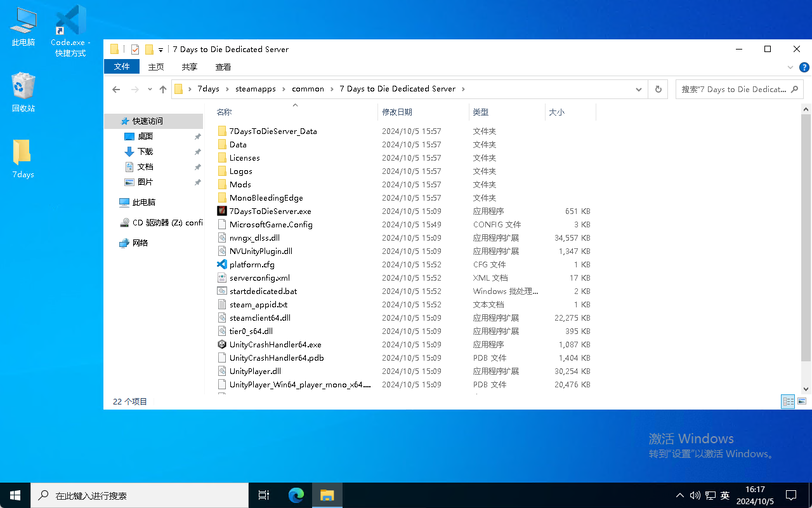Screen dimensions: 812x508
Task: Select the steamclient64.dll file name
Action: [x=260, y=317]
